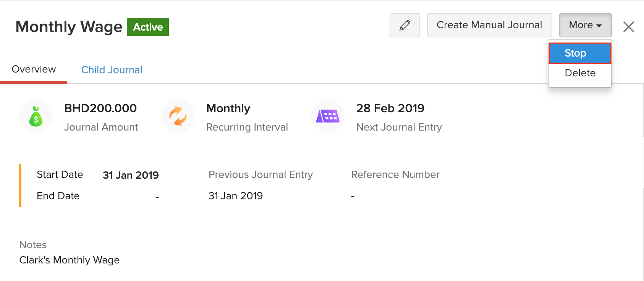Image resolution: width=644 pixels, height=281 pixels.
Task: Click the Monthly Wage title
Action: click(x=68, y=27)
